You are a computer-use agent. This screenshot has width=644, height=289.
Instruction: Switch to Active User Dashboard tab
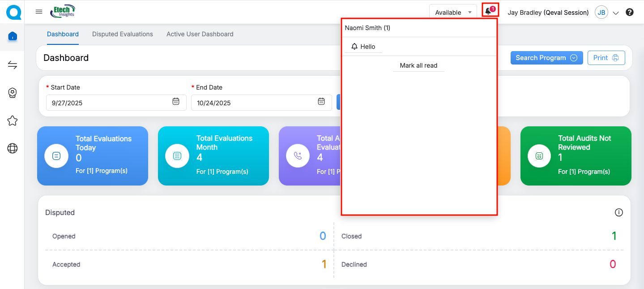(x=200, y=34)
